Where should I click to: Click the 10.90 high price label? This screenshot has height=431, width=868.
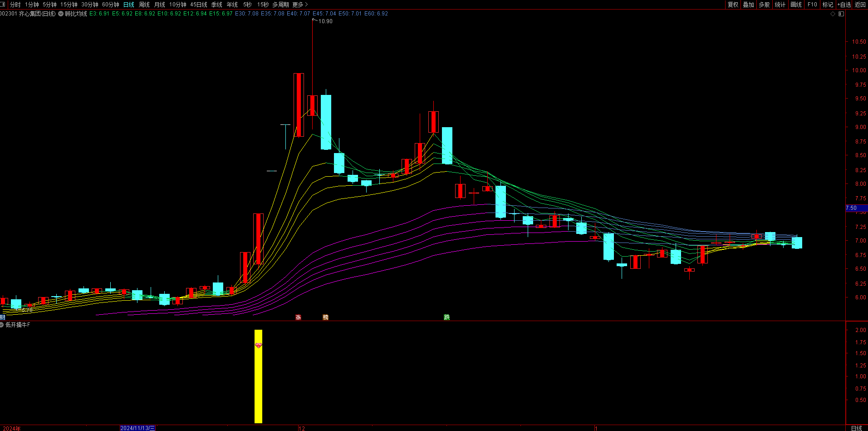click(x=325, y=21)
